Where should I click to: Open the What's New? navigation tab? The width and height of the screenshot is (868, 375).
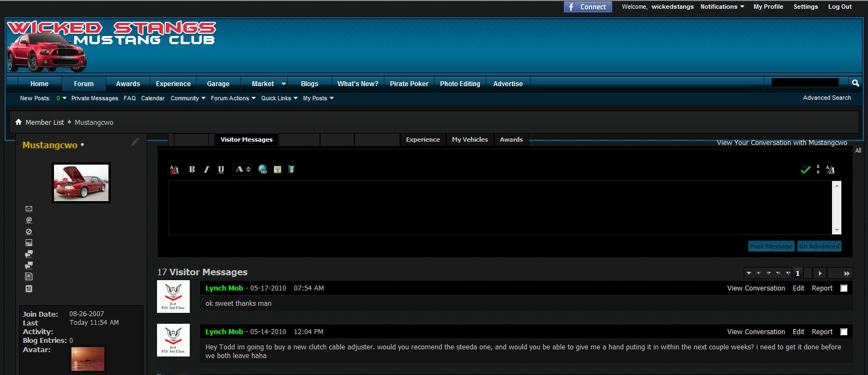point(358,84)
